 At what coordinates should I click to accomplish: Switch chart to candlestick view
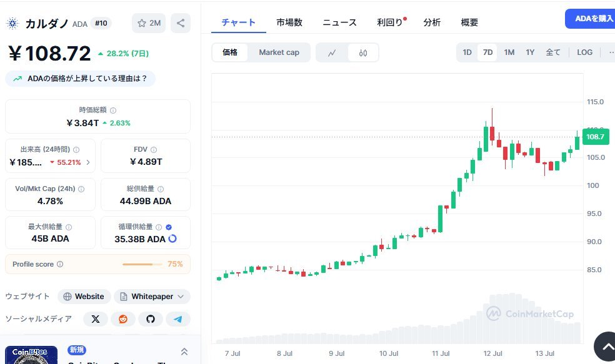click(x=363, y=52)
